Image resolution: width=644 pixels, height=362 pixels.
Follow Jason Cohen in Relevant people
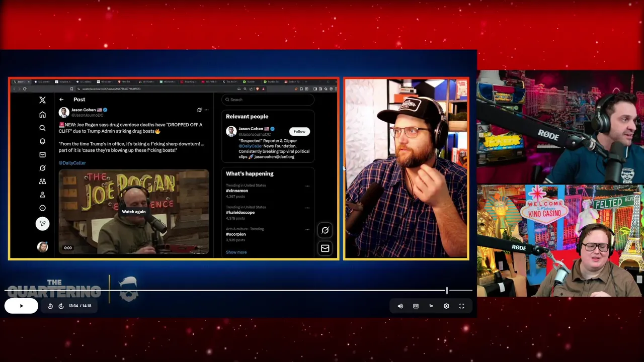click(299, 131)
